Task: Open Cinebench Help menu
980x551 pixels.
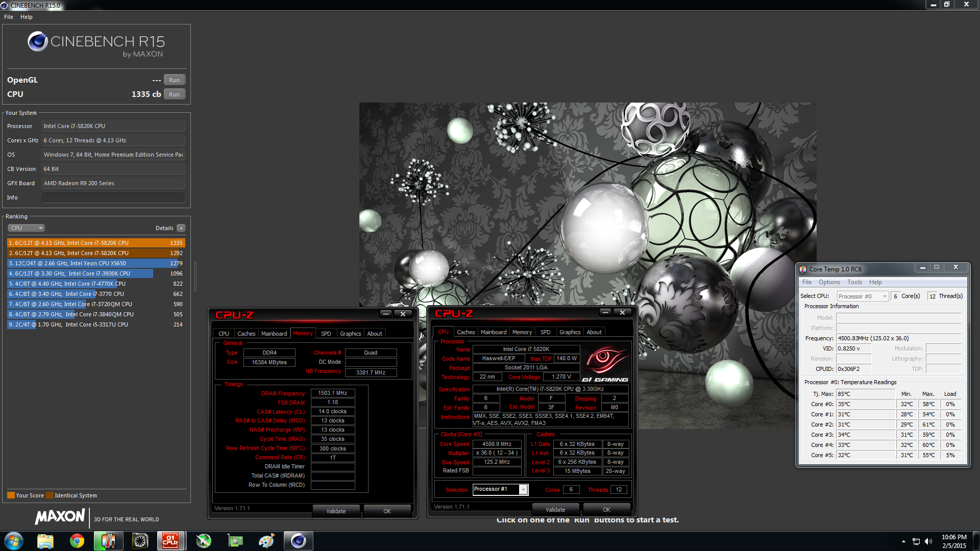Action: (x=27, y=17)
